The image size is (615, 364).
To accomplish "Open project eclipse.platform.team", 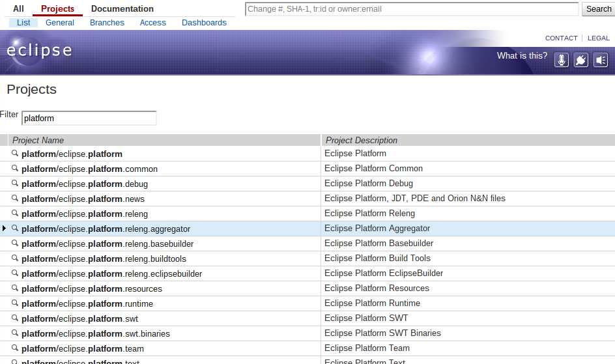I will pyautogui.click(x=83, y=349).
